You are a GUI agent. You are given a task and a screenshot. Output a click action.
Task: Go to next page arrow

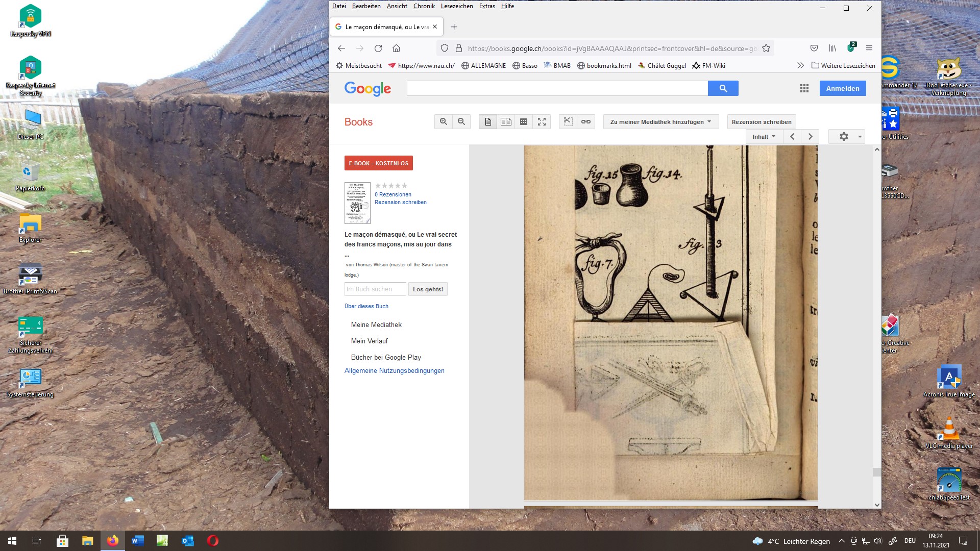pos(810,137)
